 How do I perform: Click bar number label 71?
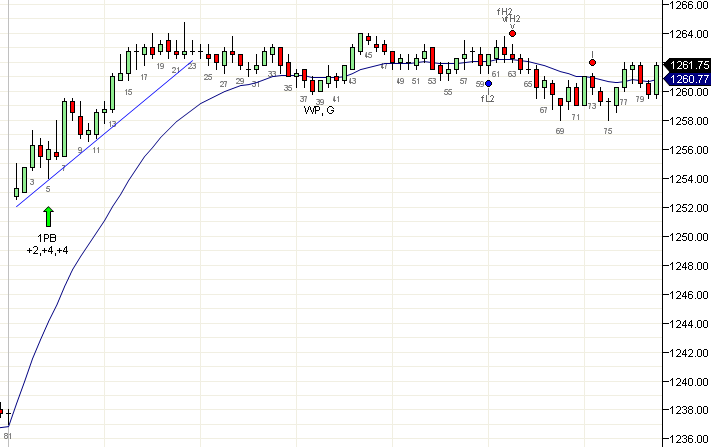click(x=576, y=117)
